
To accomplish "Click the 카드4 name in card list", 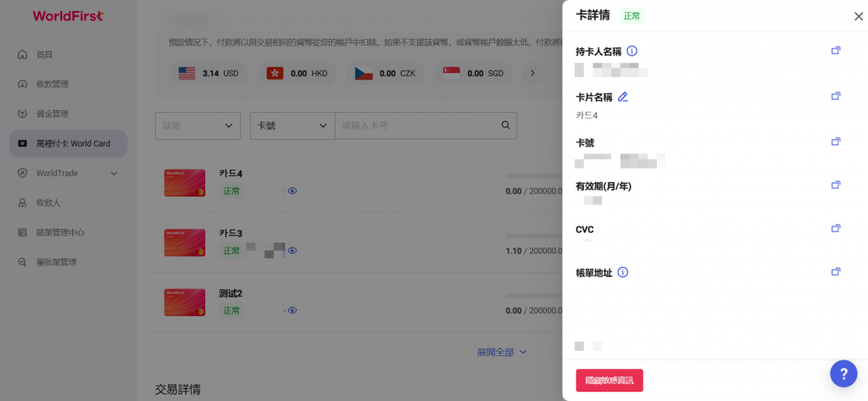I will point(231,173).
